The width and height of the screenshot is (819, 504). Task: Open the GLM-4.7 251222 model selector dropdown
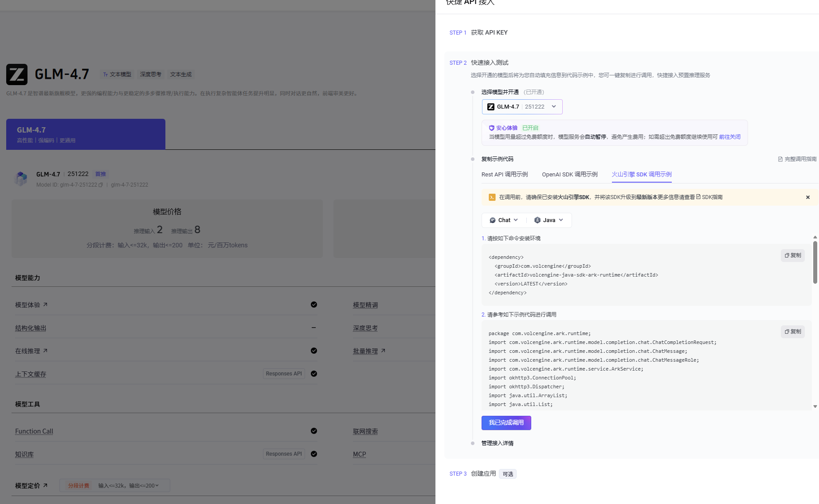click(522, 107)
